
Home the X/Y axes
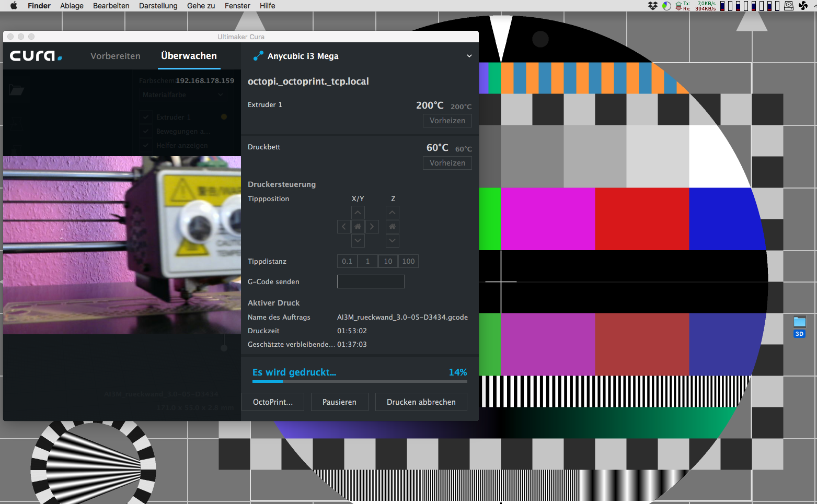click(x=358, y=227)
